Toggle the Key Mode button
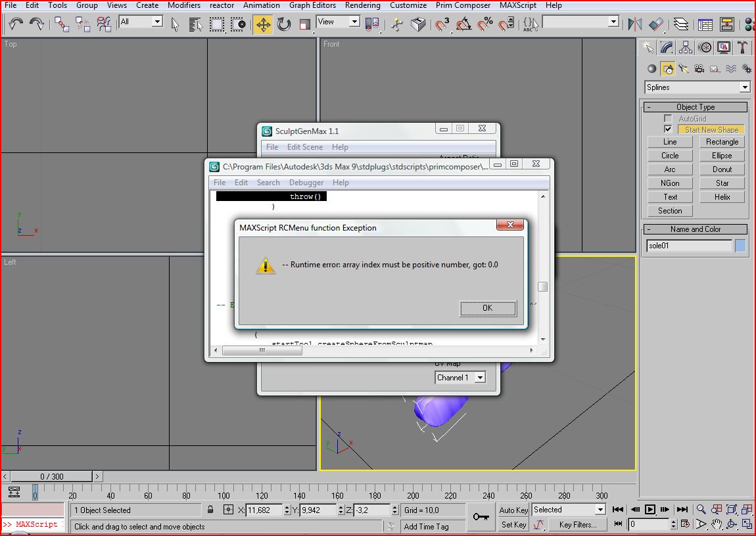Image resolution: width=756 pixels, height=536 pixels. point(619,524)
